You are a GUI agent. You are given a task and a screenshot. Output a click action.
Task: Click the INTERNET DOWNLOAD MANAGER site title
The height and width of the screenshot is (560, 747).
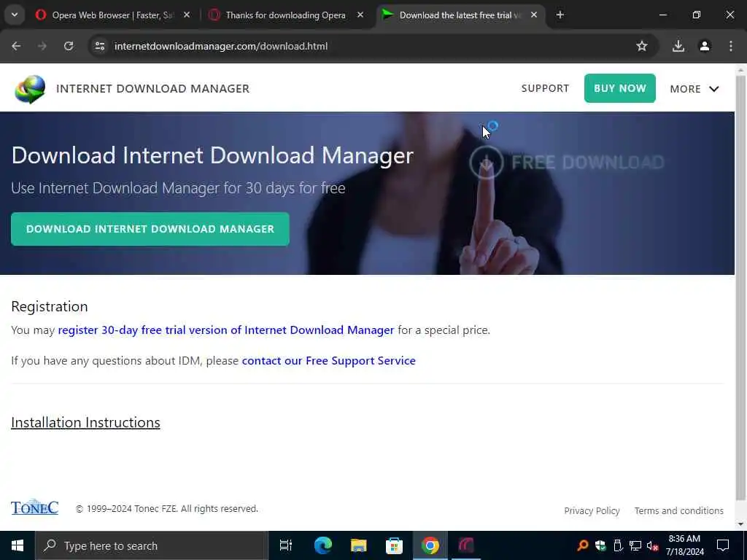point(153,88)
